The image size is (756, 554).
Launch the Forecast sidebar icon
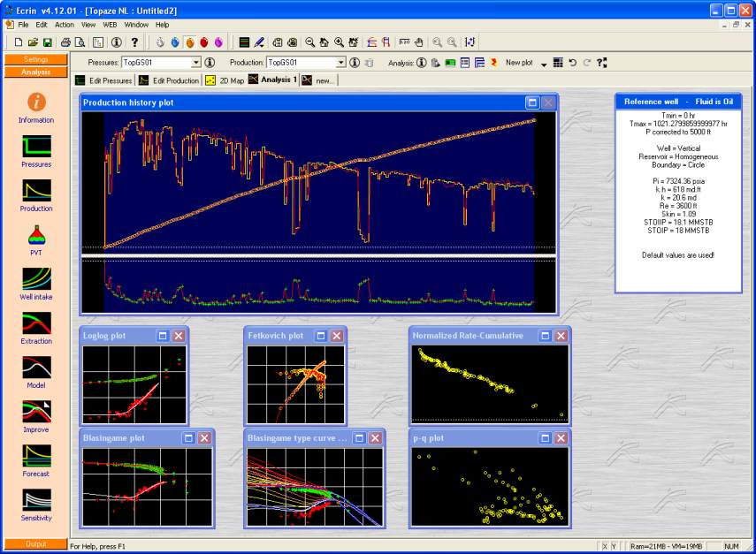(x=36, y=456)
